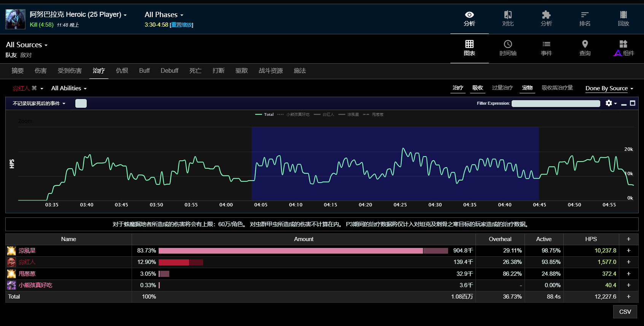Toggle the 吸收 absorb option
644x326 pixels.
[x=478, y=88]
